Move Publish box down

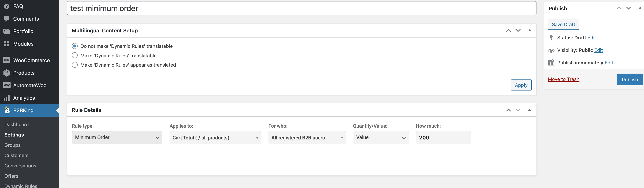pyautogui.click(x=628, y=8)
